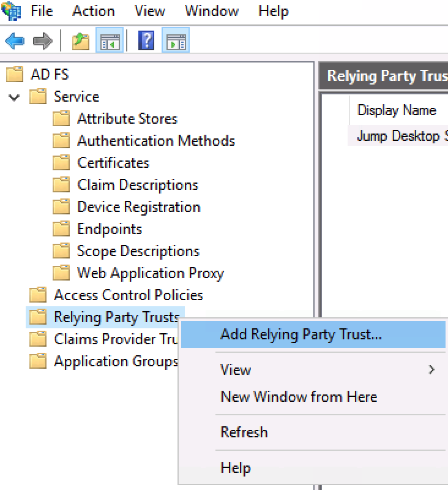The width and height of the screenshot is (448, 490).
Task: Select Scope Descriptions in the tree
Action: click(x=138, y=251)
